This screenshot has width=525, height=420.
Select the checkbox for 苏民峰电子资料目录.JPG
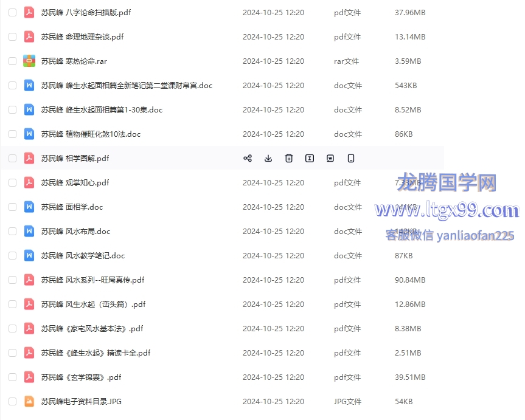[x=12, y=402]
